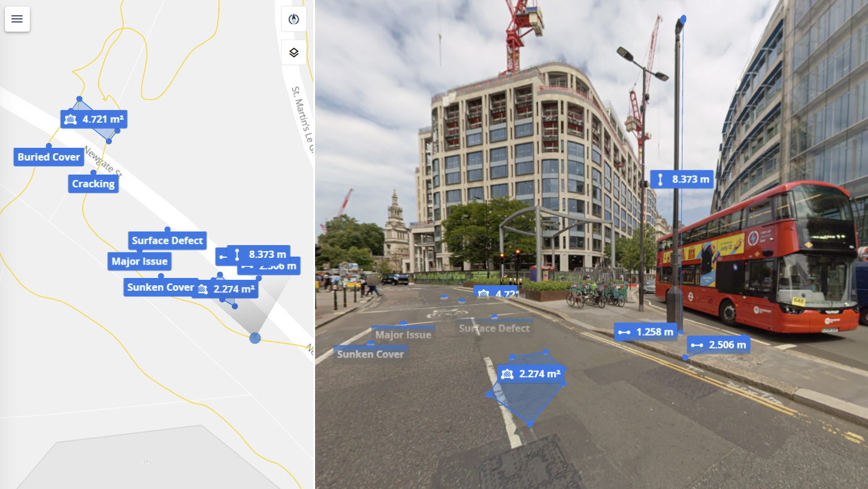Select the Surface Defect label on map
Viewport: 868px width, 489px height.
point(167,240)
